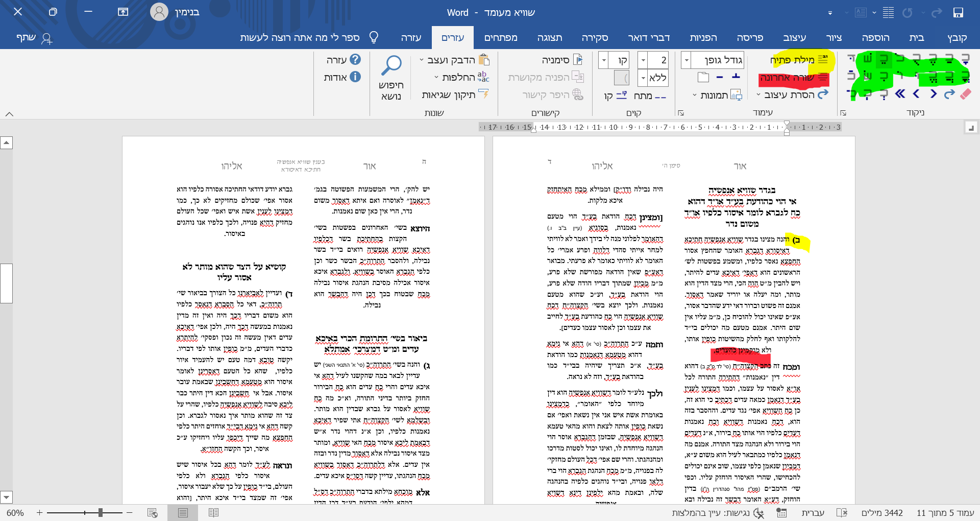Toggle the Print Layout view button
Viewport: 980px width, 521px height.
click(x=183, y=513)
